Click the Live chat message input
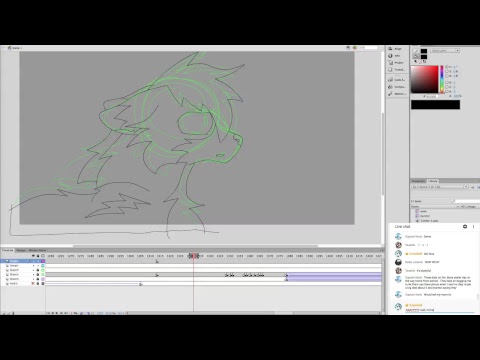 pos(440,310)
